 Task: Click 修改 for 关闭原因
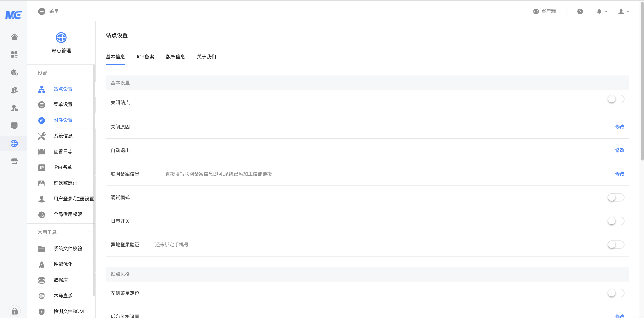click(620, 127)
